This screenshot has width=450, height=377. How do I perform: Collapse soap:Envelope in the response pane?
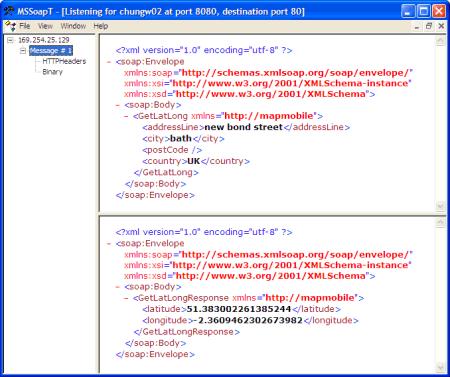click(109, 244)
